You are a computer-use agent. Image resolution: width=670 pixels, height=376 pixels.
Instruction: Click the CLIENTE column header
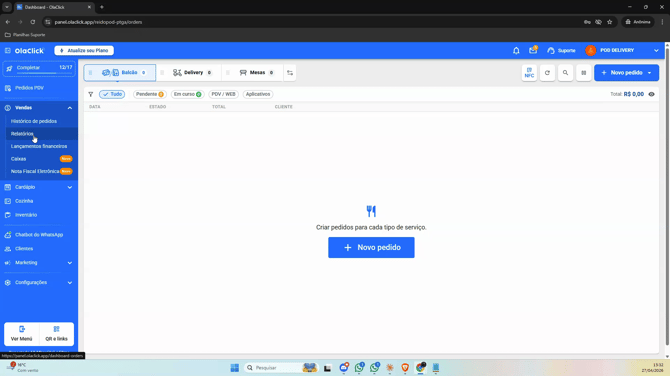(284, 107)
